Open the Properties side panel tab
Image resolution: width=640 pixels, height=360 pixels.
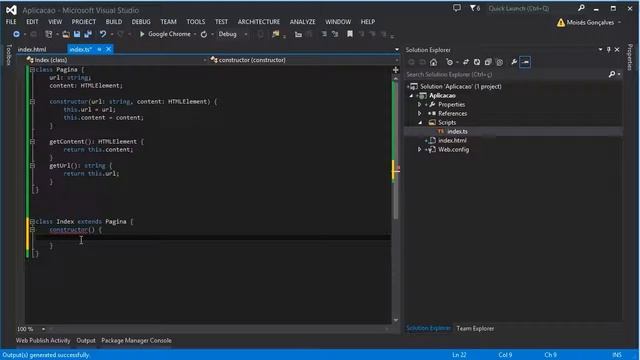(631, 57)
